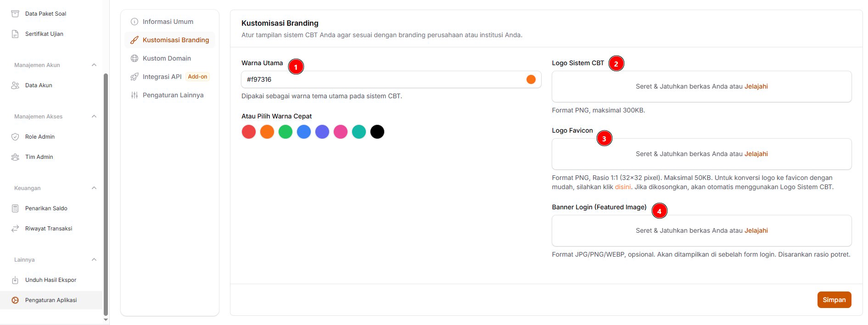Click the Data Paket Soal archive icon
868x325 pixels.
pos(15,14)
